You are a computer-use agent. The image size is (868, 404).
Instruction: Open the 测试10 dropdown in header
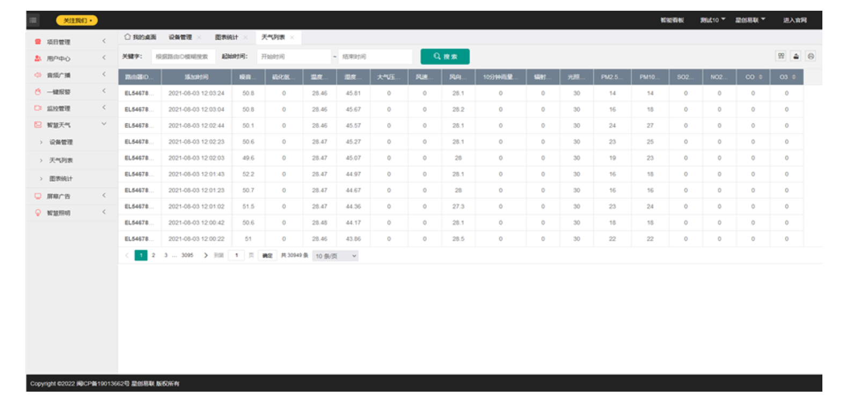tap(712, 20)
